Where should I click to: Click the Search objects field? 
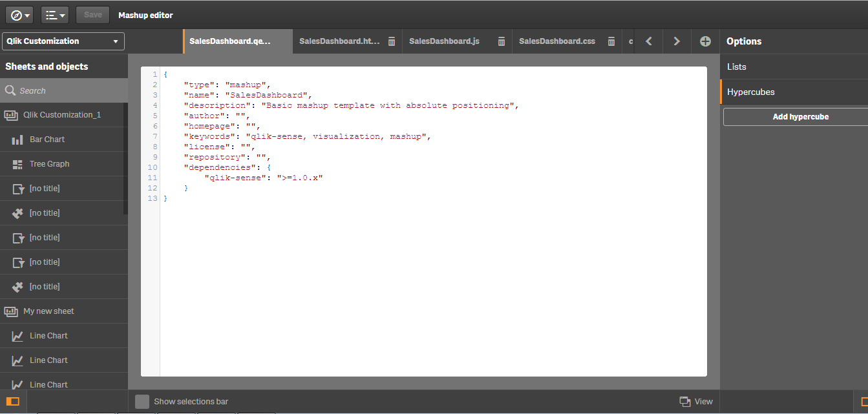[63, 91]
